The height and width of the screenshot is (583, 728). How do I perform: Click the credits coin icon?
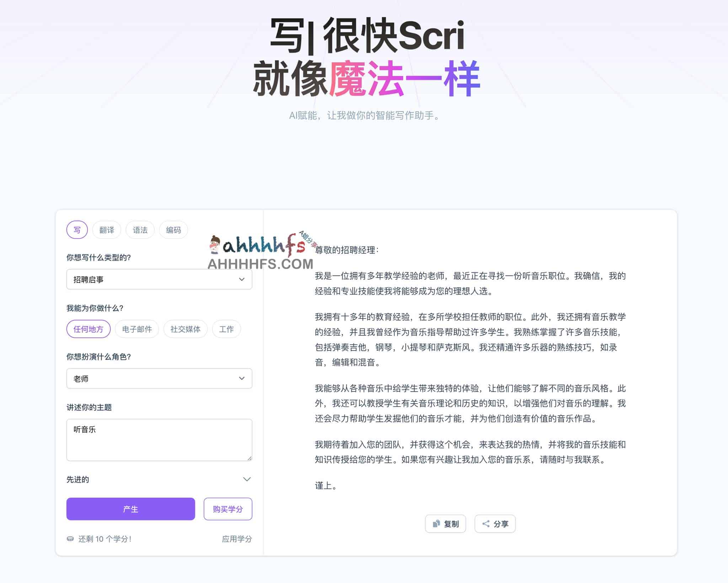(70, 539)
